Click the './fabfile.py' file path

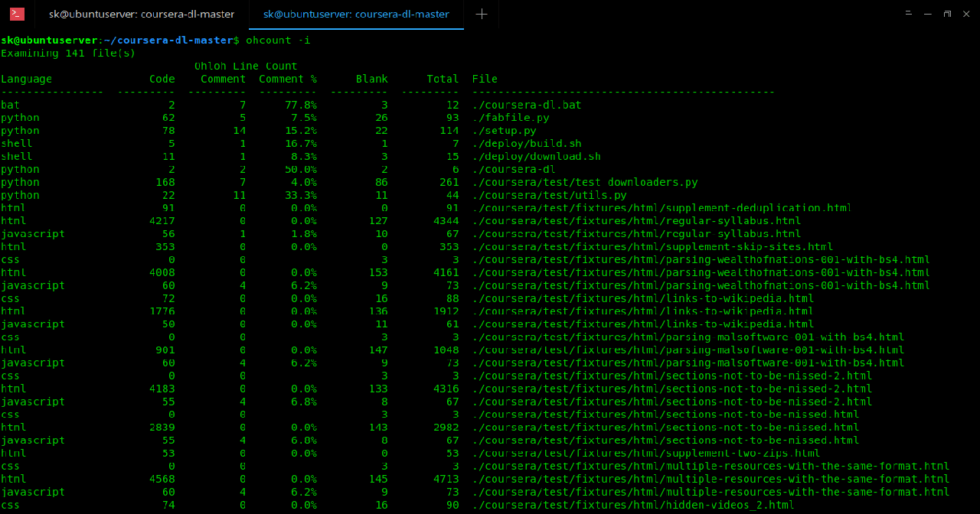511,118
